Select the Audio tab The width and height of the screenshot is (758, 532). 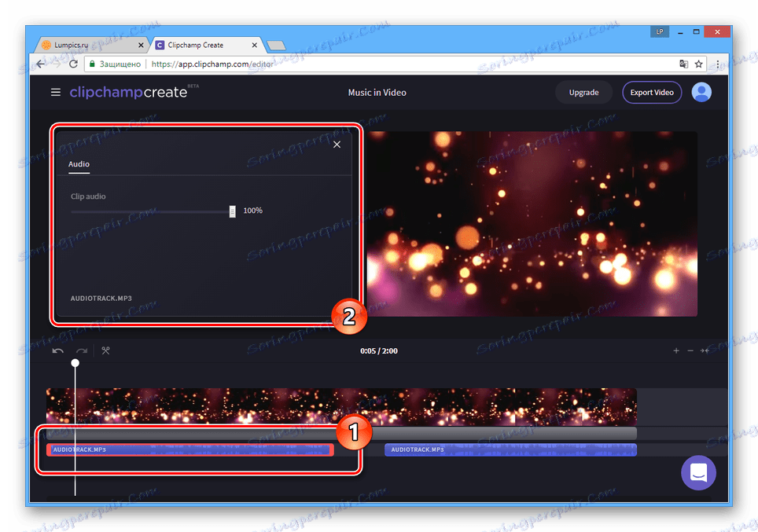(x=79, y=164)
